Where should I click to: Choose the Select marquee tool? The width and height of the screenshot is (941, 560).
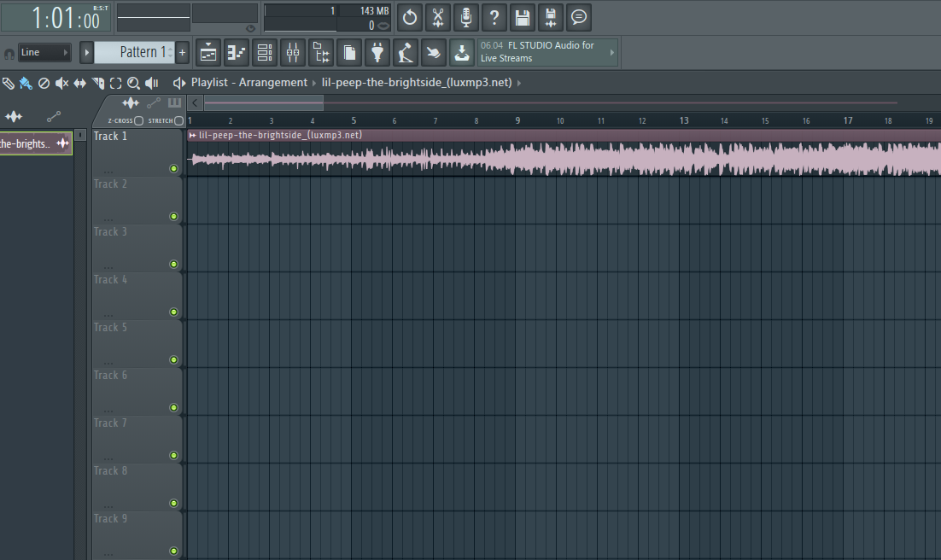point(116,84)
